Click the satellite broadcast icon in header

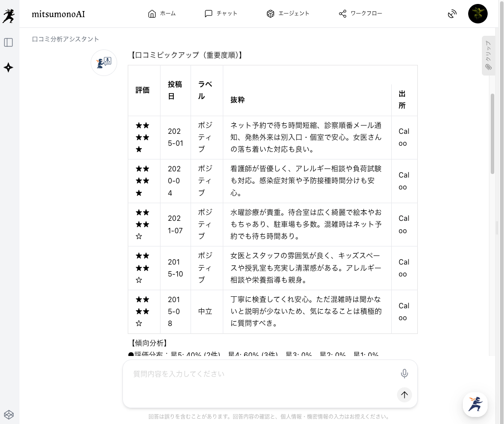coord(452,14)
